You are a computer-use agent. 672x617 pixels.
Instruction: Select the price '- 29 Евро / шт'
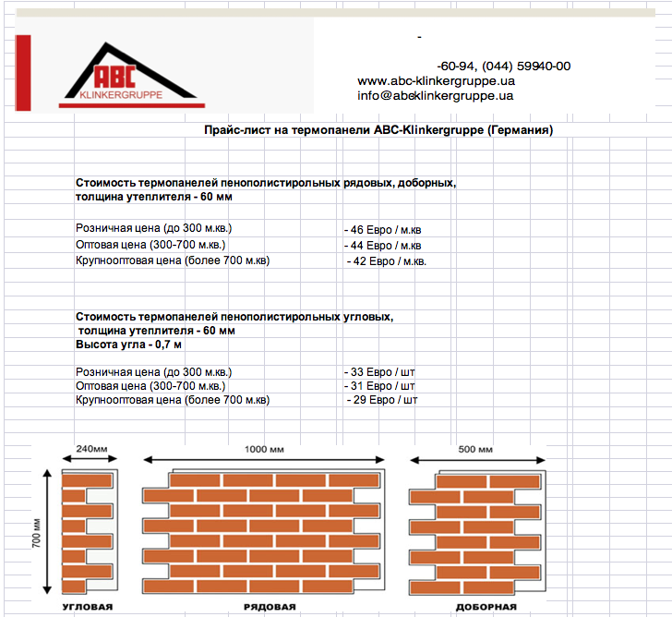(x=382, y=400)
